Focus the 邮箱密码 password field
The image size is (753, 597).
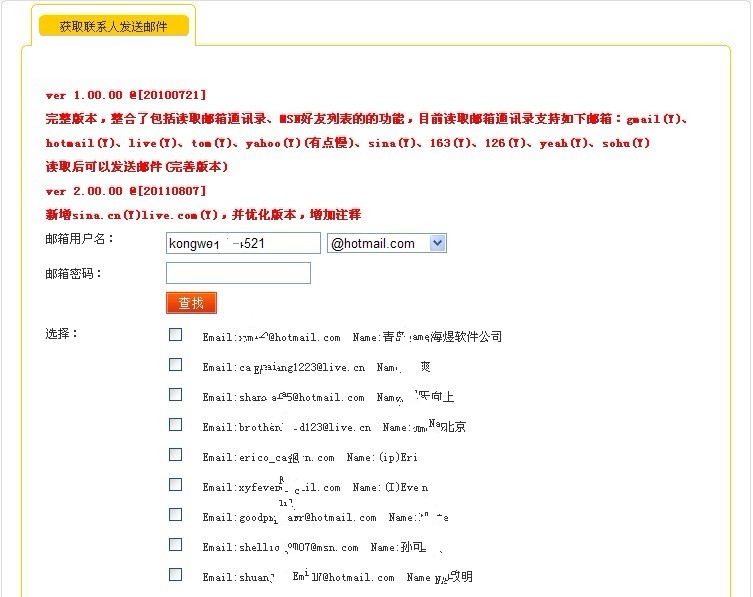[238, 273]
